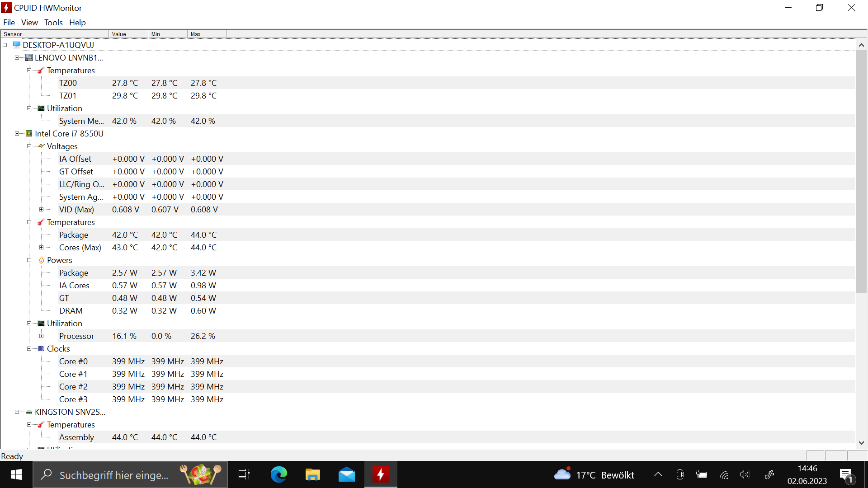
Task: Open the View menu
Action: (x=29, y=23)
